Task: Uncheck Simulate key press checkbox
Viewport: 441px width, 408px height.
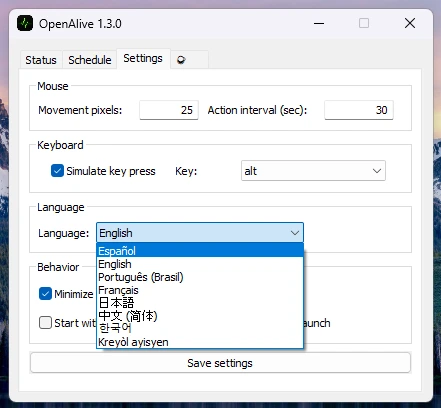Action: pyautogui.click(x=57, y=171)
